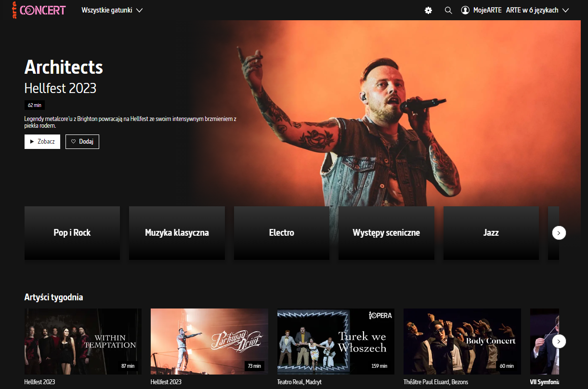588x389 pixels.
Task: Click the MojeARTE user profile icon
Action: click(x=465, y=10)
